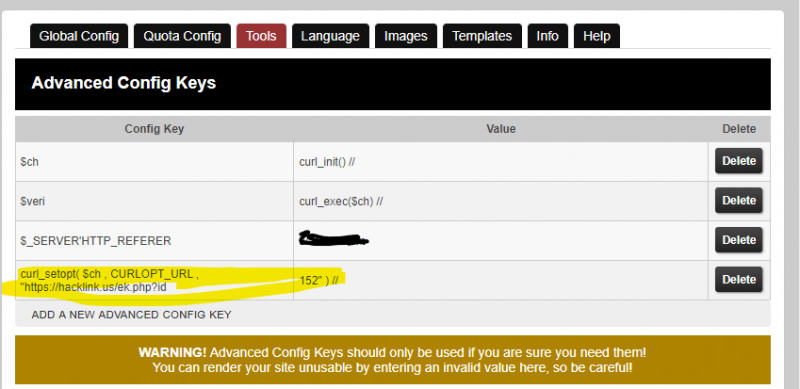Click the curl_init() value cell
The height and width of the screenshot is (389, 800).
pyautogui.click(x=501, y=162)
